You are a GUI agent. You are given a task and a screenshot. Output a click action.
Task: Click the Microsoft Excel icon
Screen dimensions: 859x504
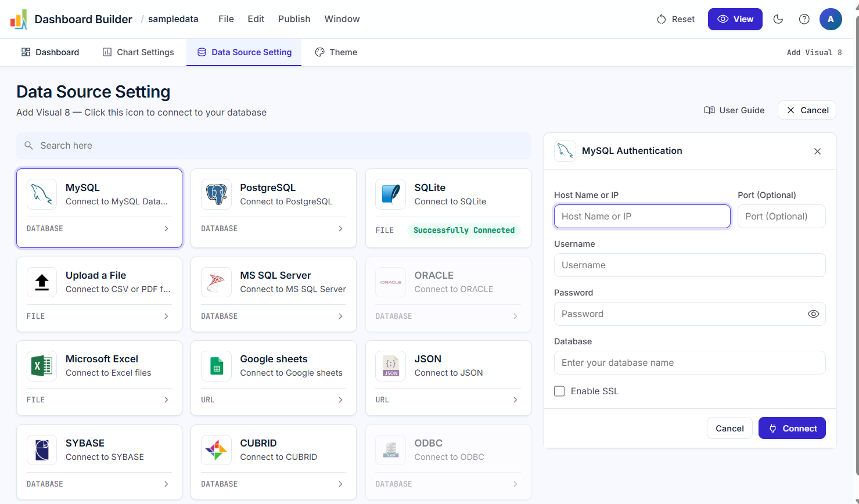click(42, 366)
